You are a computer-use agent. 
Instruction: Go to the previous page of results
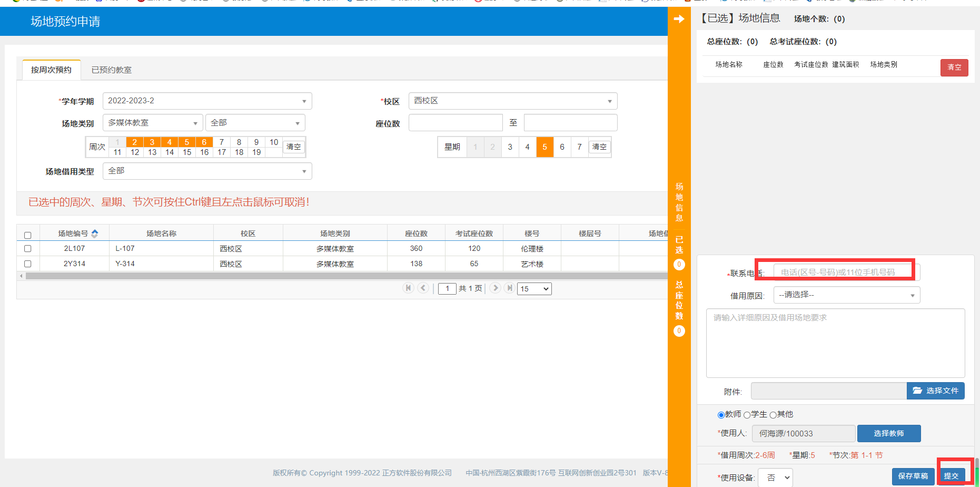(x=423, y=288)
